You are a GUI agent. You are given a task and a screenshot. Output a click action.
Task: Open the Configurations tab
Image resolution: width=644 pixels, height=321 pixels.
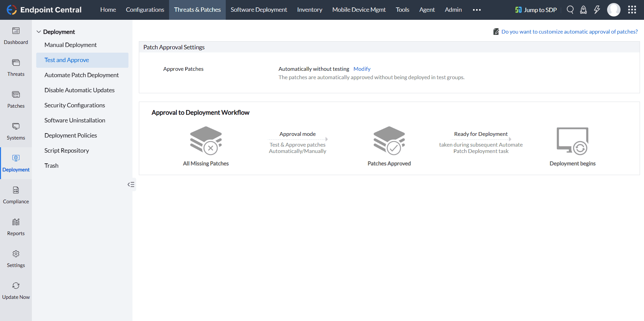pos(145,10)
